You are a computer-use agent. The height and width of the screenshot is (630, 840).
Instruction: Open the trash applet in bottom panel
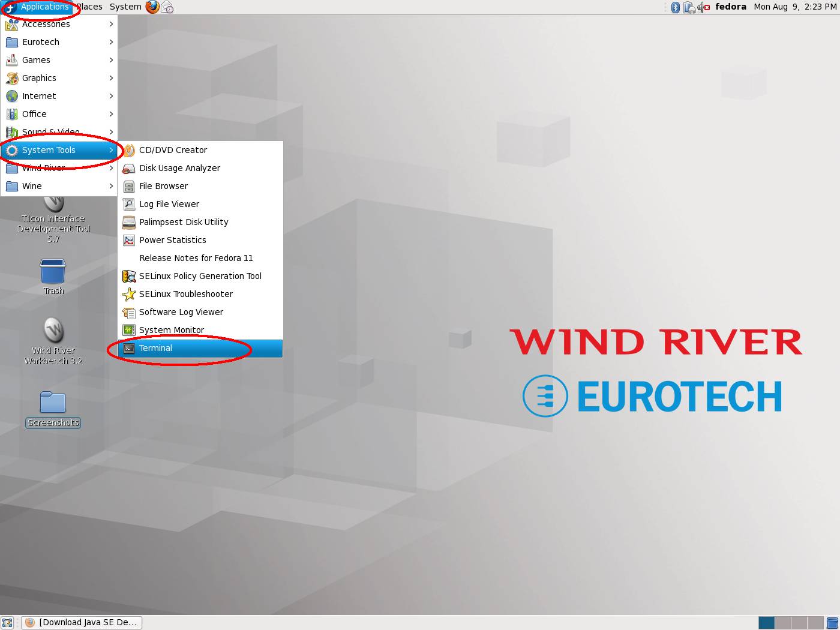pos(832,623)
